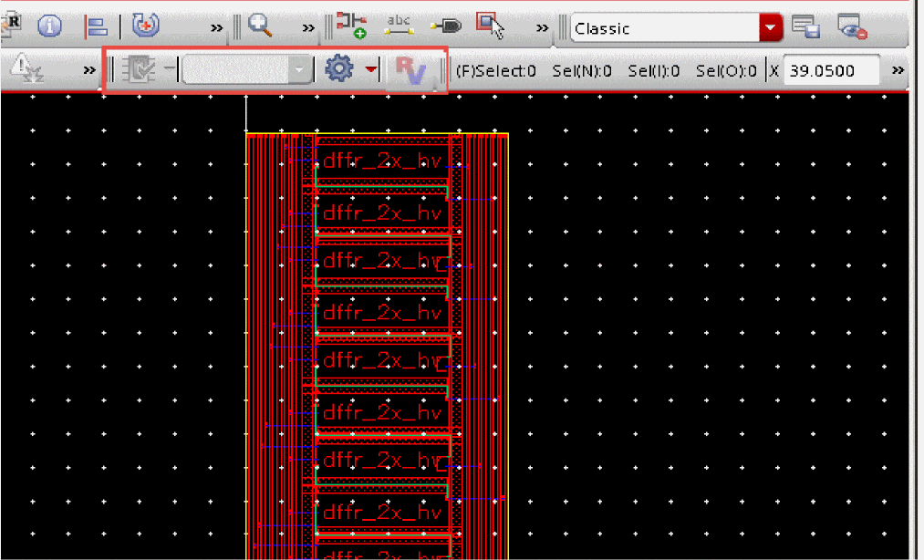This screenshot has width=924, height=560.
Task: Click the create pin icon
Action: [x=446, y=26]
